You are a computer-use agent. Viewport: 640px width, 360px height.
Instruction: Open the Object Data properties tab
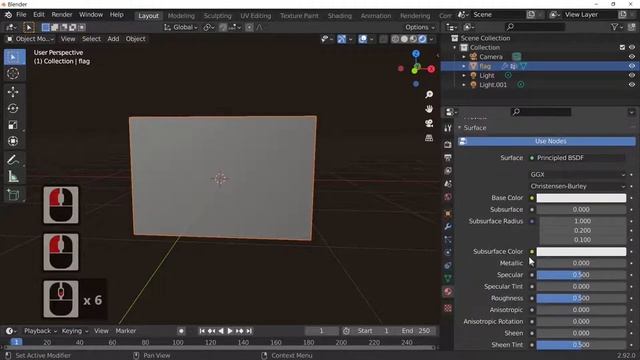click(448, 279)
